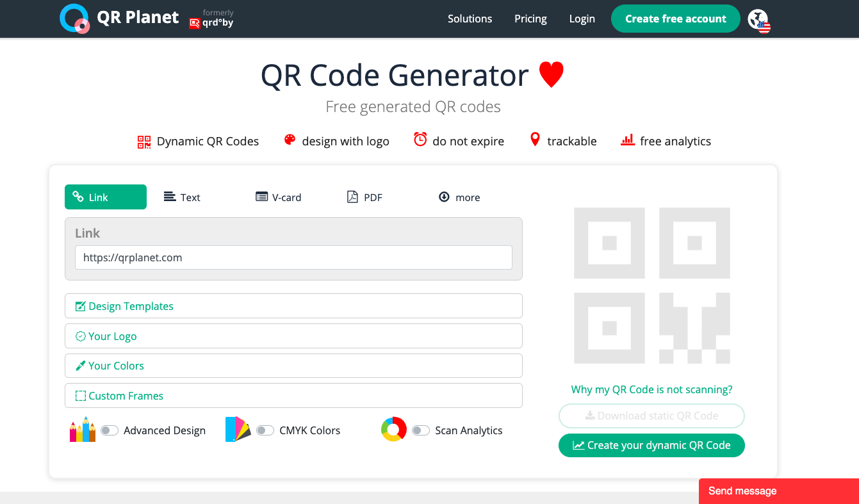This screenshot has width=859, height=504.
Task: Open the Login page
Action: pos(582,19)
